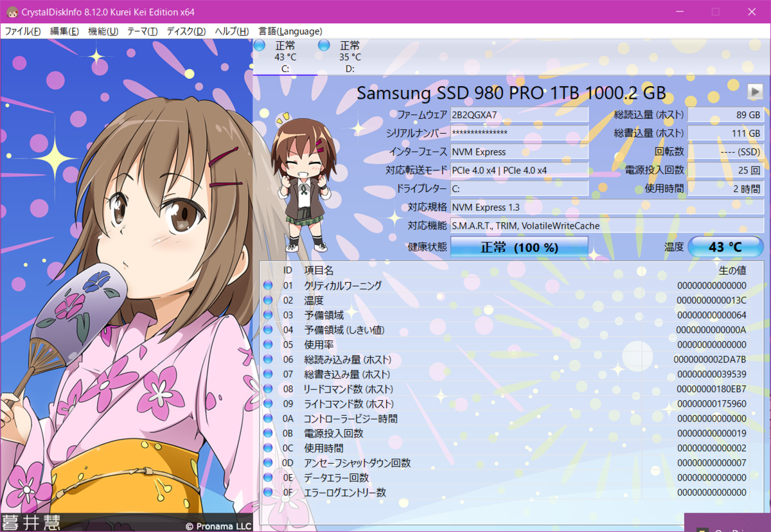Click the rotation rate value ---- (SSD)
The height and width of the screenshot is (532, 771).
726,152
